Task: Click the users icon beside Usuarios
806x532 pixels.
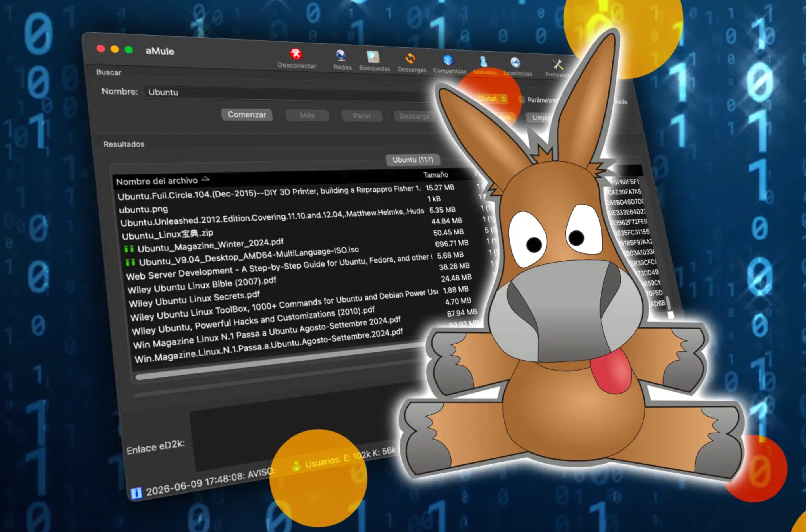Action: (296, 466)
